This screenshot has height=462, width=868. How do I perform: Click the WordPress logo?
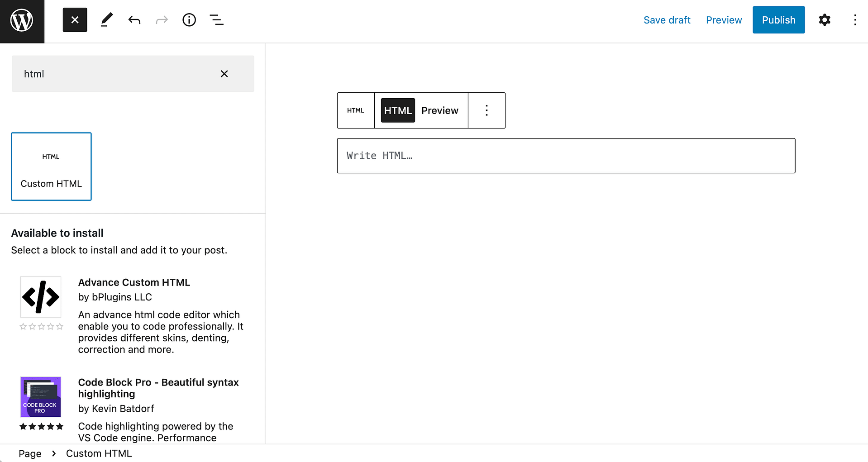coord(21,20)
